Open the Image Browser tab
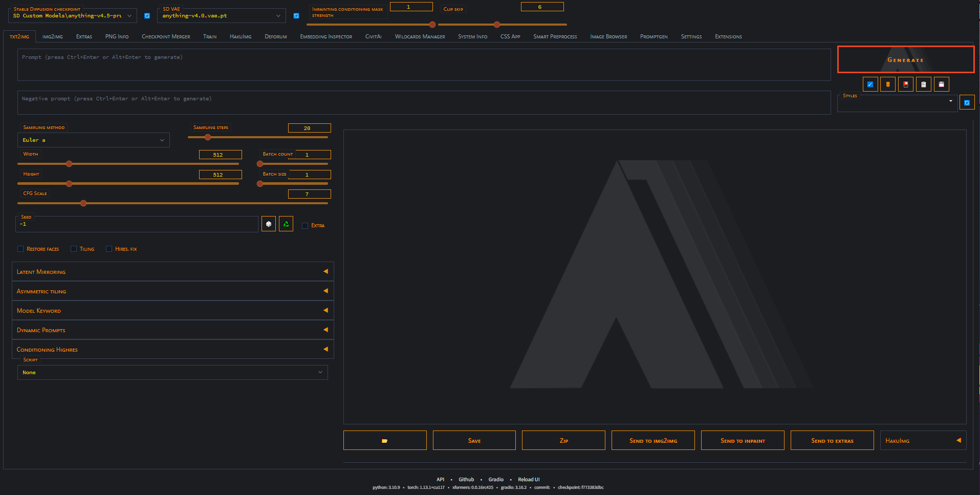Viewport: 980px width, 495px height. (x=608, y=37)
